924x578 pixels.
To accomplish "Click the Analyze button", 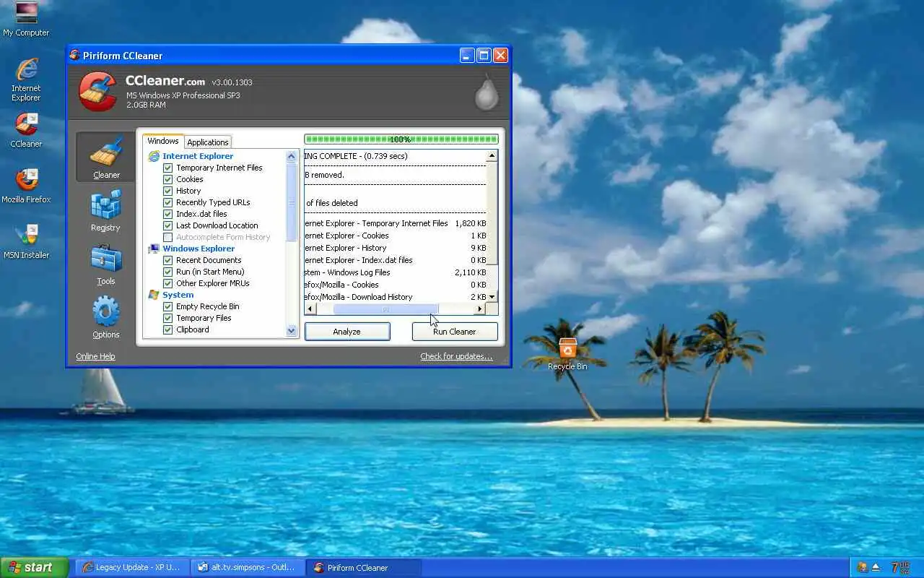I will click(x=347, y=332).
